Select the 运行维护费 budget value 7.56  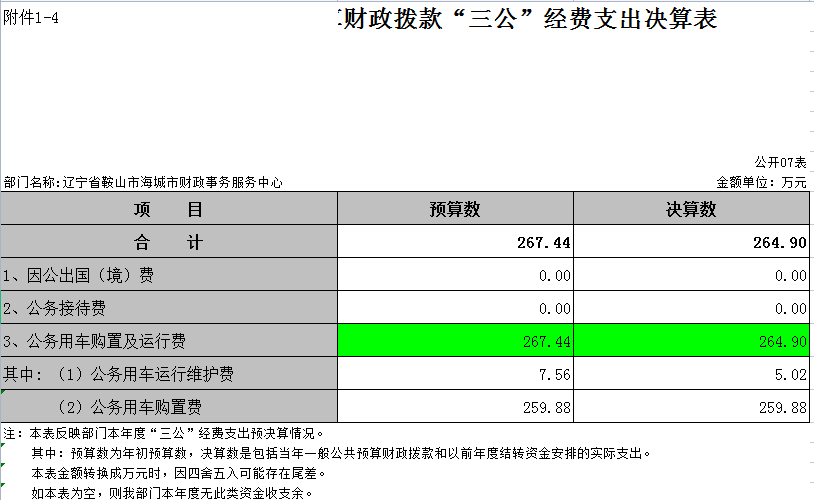455,373
